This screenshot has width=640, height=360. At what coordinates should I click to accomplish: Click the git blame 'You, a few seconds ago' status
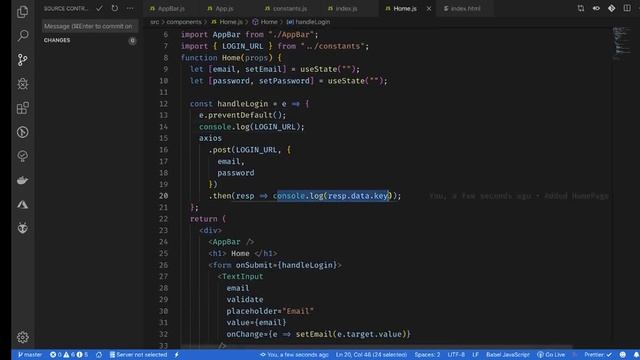click(294, 355)
